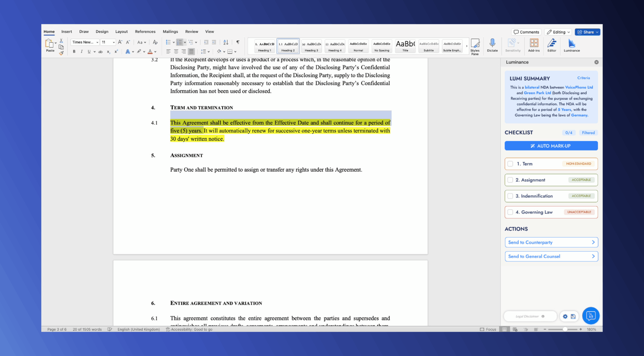This screenshot has height=356, width=644.
Task: Enable Focus mode in status bar
Action: (488, 329)
